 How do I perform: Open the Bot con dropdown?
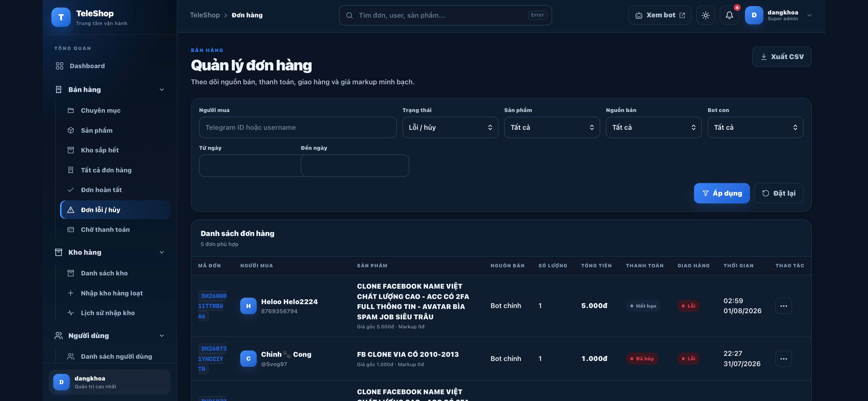[x=755, y=128]
